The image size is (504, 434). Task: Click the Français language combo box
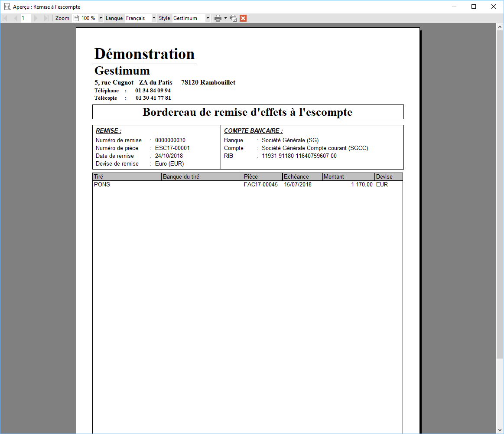138,18
